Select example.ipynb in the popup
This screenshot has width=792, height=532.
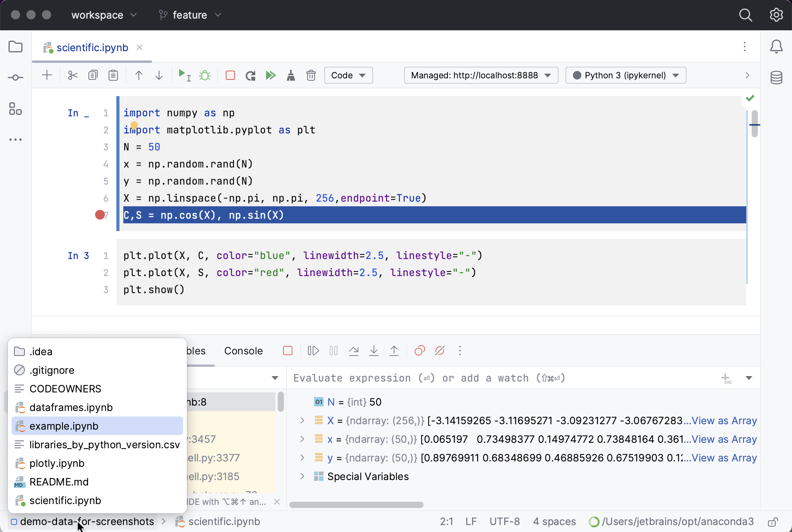[x=97, y=426]
